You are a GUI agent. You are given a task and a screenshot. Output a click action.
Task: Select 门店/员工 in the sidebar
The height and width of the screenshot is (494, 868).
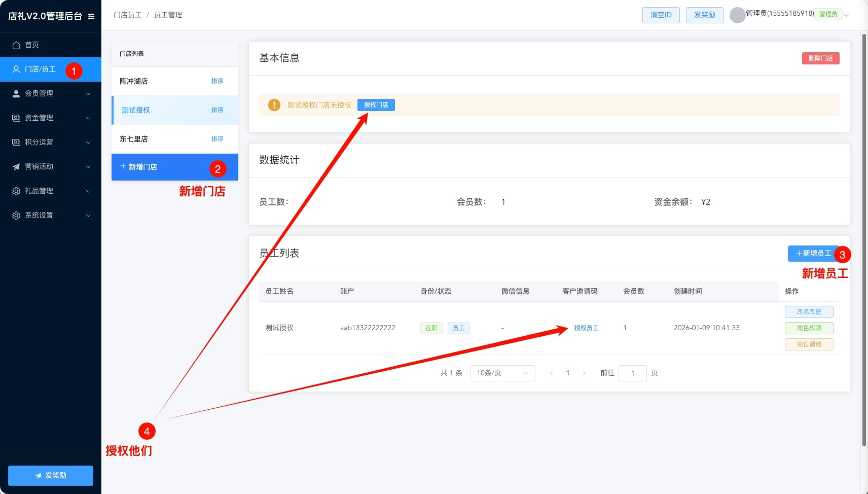[x=41, y=69]
